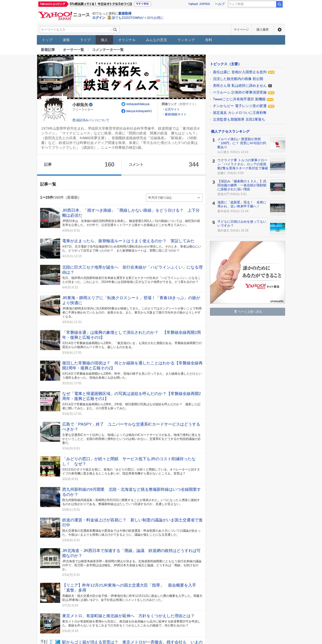Open ranking 1 メルペイ後払い article
Image resolution: width=322 pixels, height=644 pixels.
coord(242,143)
